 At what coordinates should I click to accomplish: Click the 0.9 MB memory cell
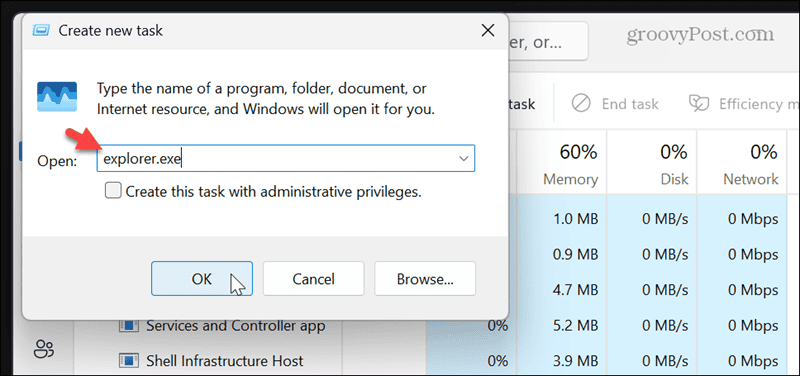(576, 254)
